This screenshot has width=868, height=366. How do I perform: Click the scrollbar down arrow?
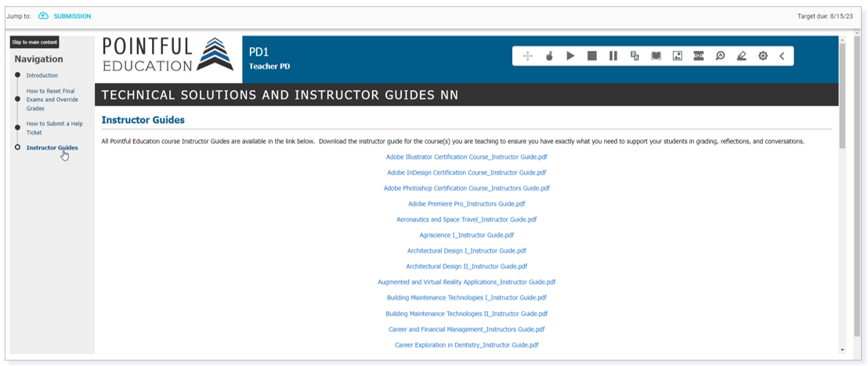click(842, 350)
